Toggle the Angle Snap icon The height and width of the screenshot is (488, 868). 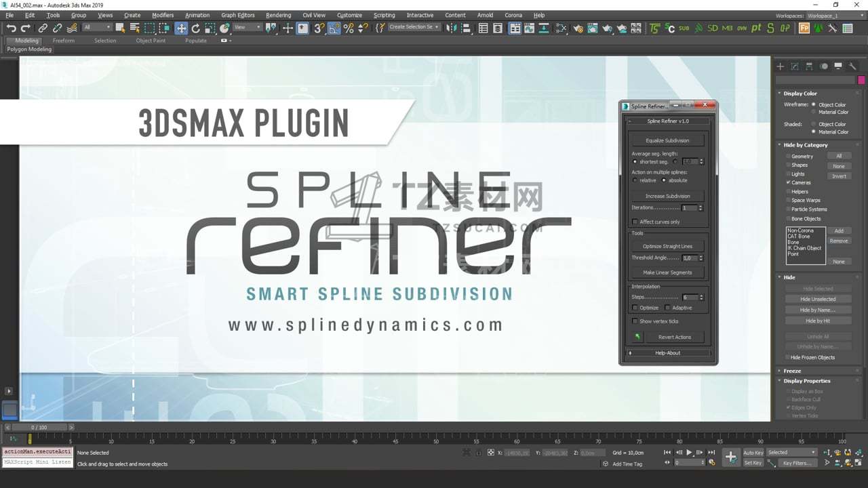tap(334, 28)
